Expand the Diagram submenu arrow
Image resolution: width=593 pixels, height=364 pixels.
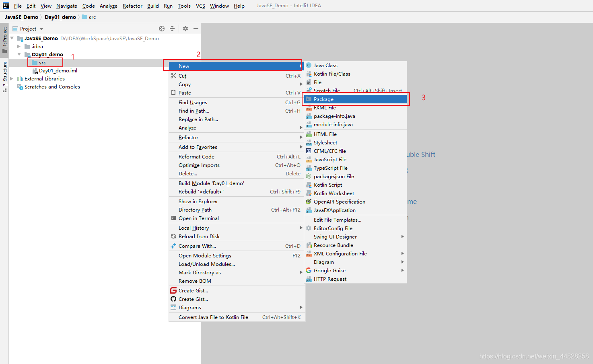402,262
